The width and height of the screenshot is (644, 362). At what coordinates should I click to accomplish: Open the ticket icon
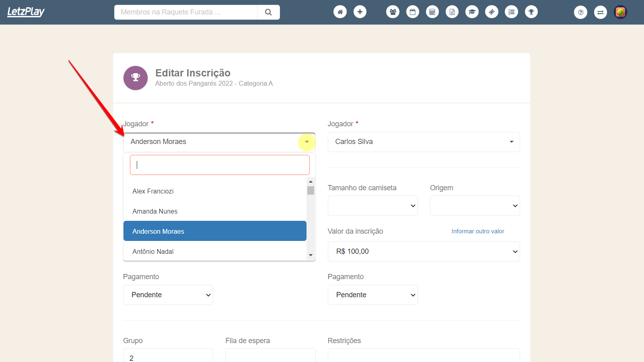coord(492,12)
